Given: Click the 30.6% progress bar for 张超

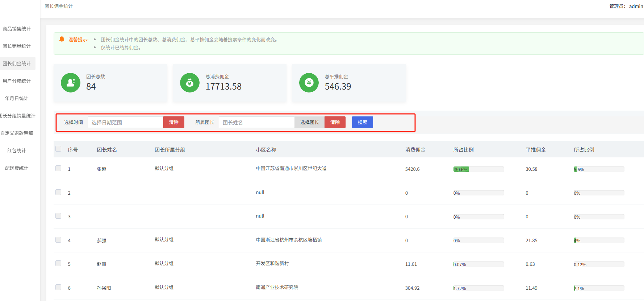Looking at the screenshot, I should click(x=478, y=169).
